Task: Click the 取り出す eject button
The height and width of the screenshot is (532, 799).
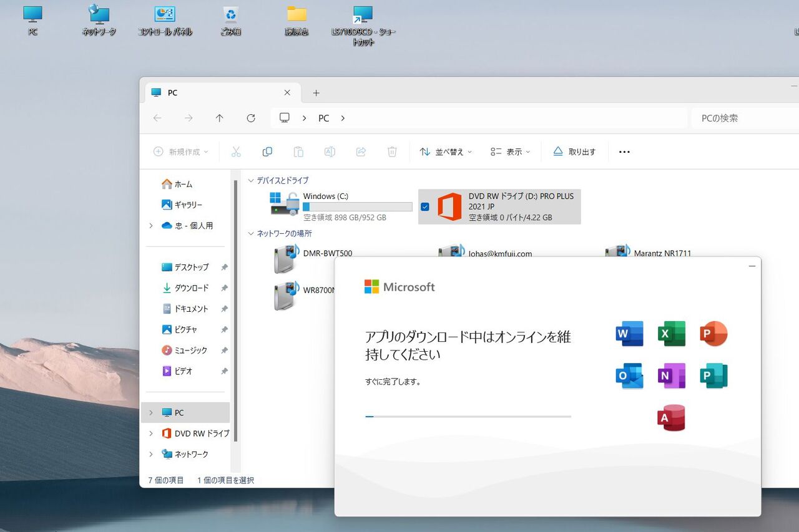Action: click(574, 152)
